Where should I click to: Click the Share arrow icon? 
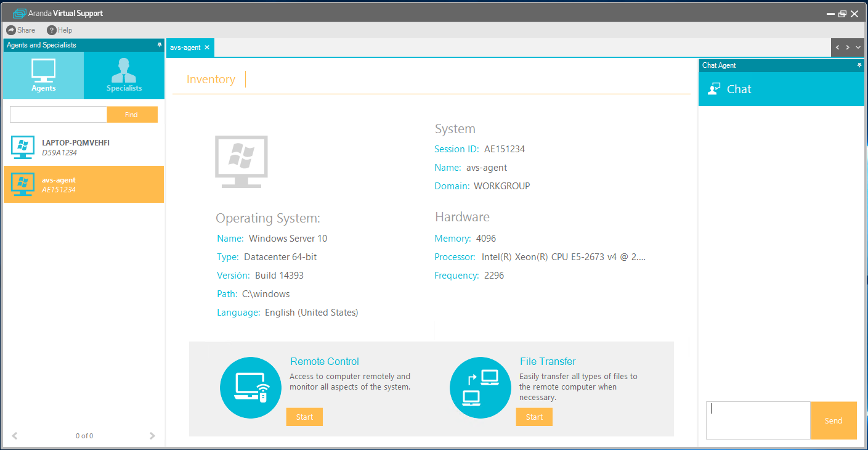tap(10, 30)
